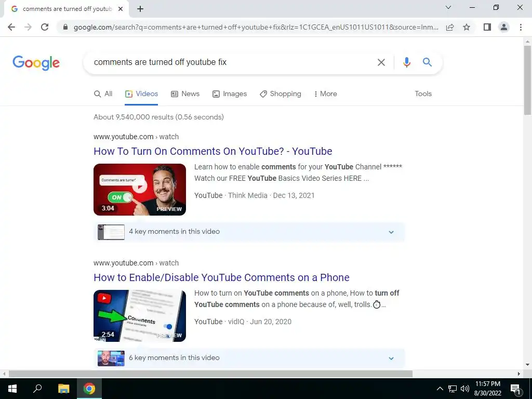Share this page using the share icon
Screen dimensions: 532x399
coord(450,27)
